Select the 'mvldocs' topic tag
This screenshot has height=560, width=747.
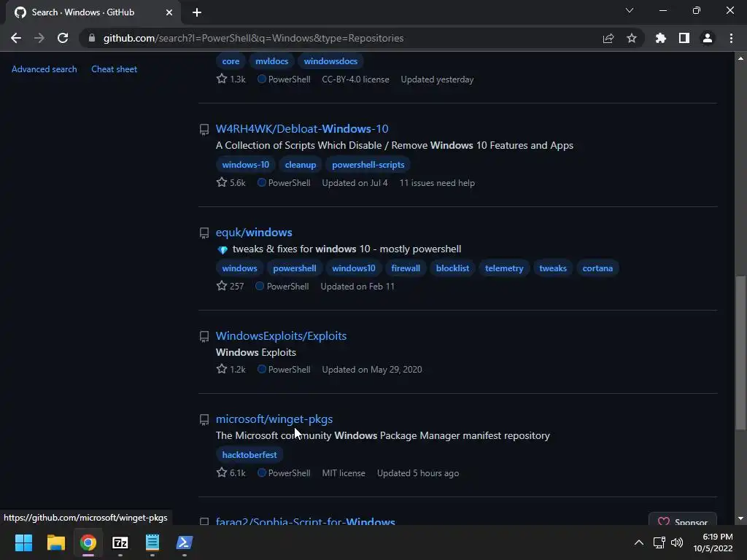click(x=271, y=61)
